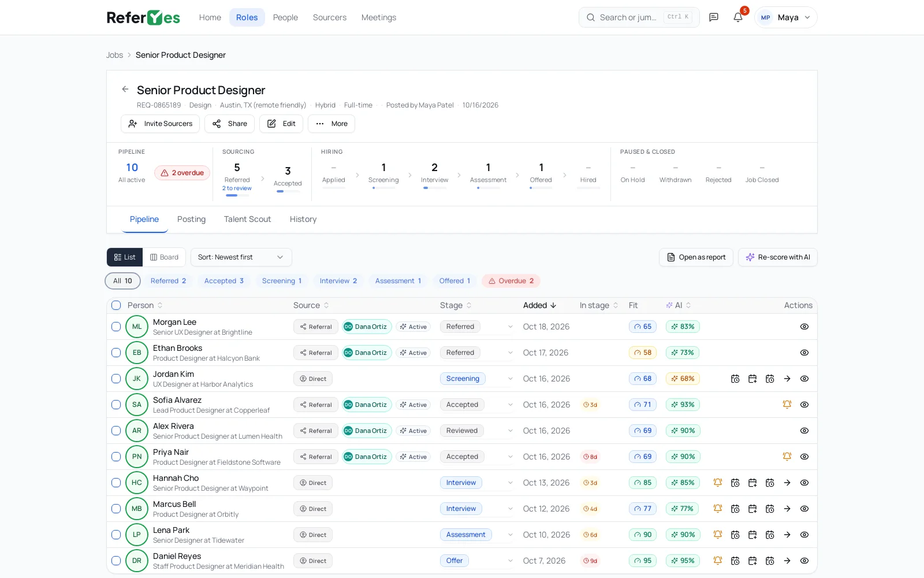This screenshot has height=578, width=924.
Task: Check the box next to Sofia Alvarez
Action: (116, 405)
